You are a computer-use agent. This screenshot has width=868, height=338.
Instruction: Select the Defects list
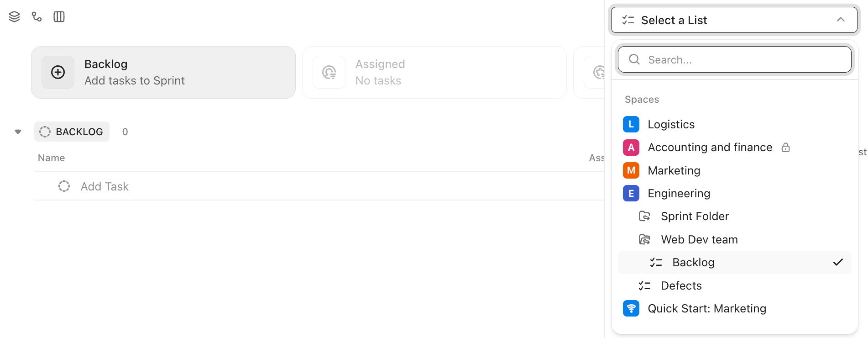coord(681,285)
